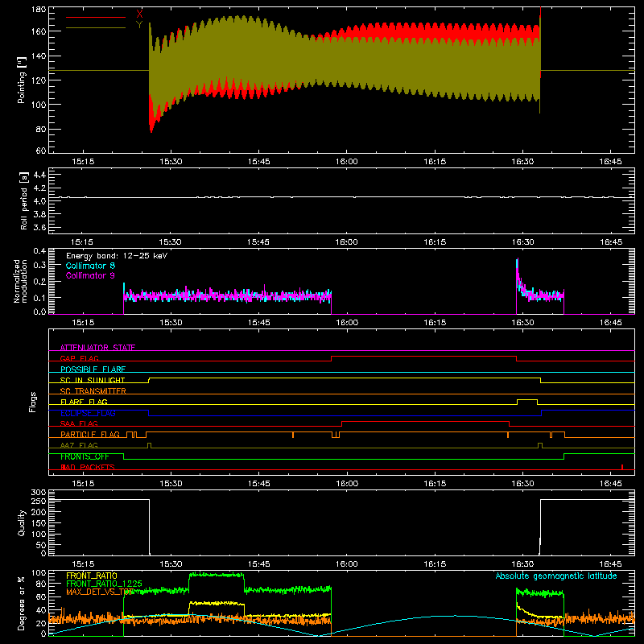
Task: Select the green FRONT_RATIO_1225 legend entry
Action: tap(105, 584)
